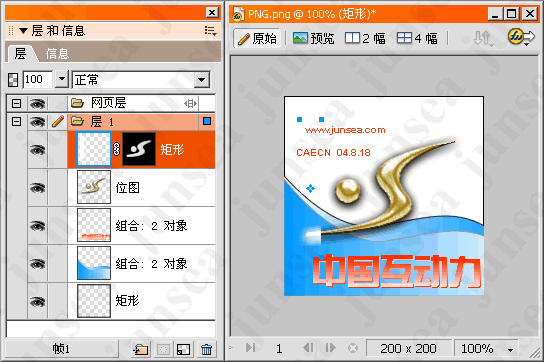The width and height of the screenshot is (544, 362).
Task: Switch to the 预览 preview tab
Action: pyautogui.click(x=313, y=38)
